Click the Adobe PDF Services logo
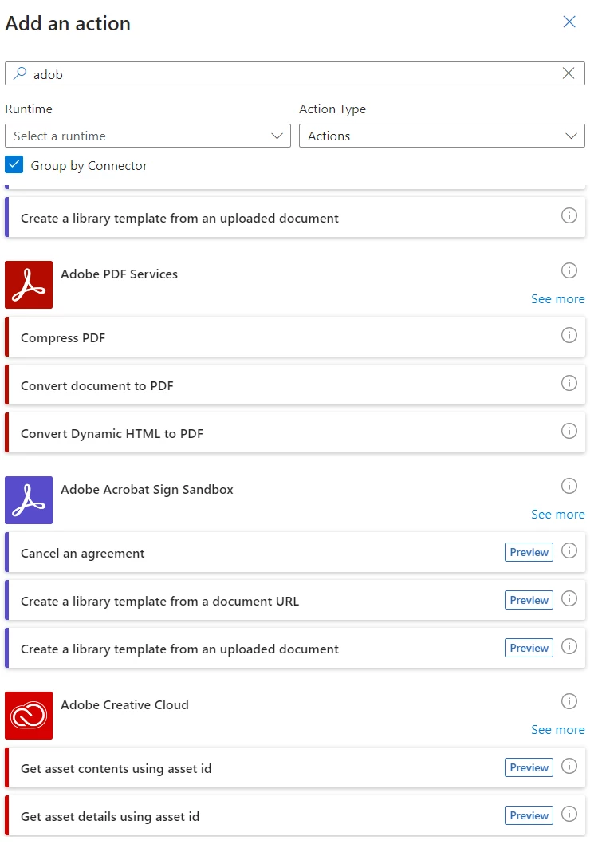The image size is (602, 868). (29, 285)
